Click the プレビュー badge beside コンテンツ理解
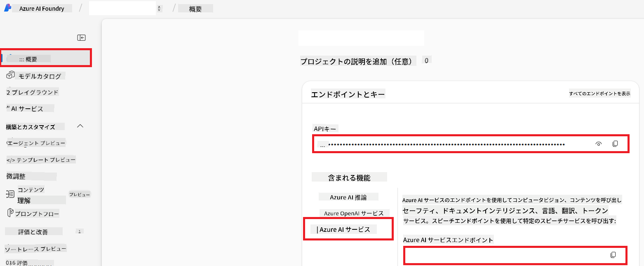The image size is (644, 266). tap(80, 194)
